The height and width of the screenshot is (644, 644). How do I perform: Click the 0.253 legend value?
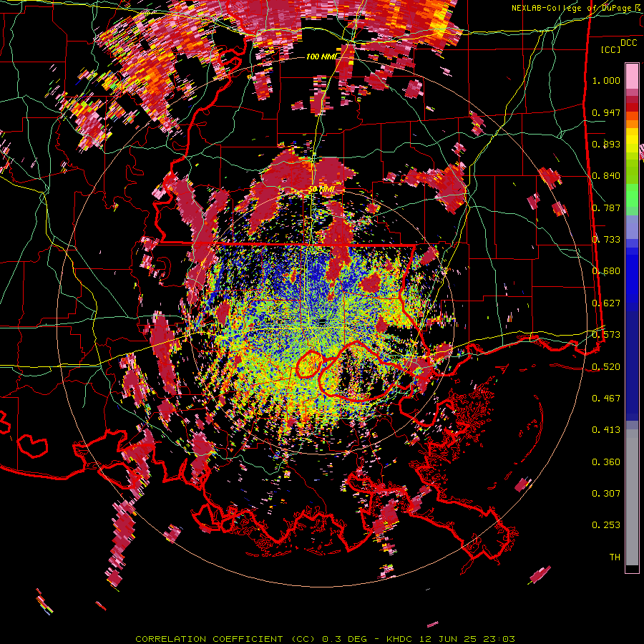[x=606, y=525]
